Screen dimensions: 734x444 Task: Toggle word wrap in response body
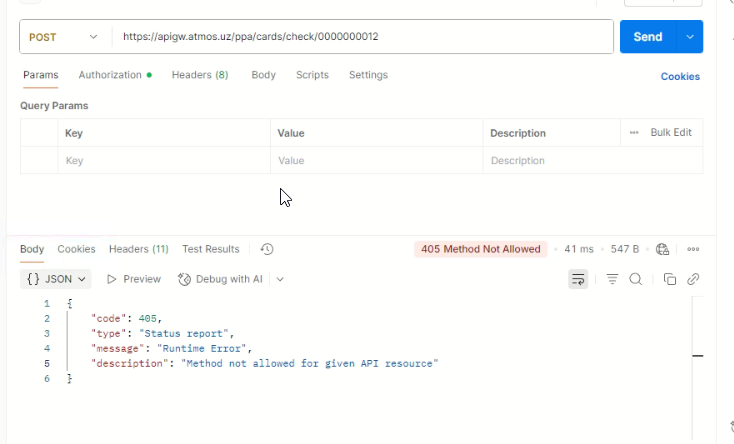click(x=578, y=279)
